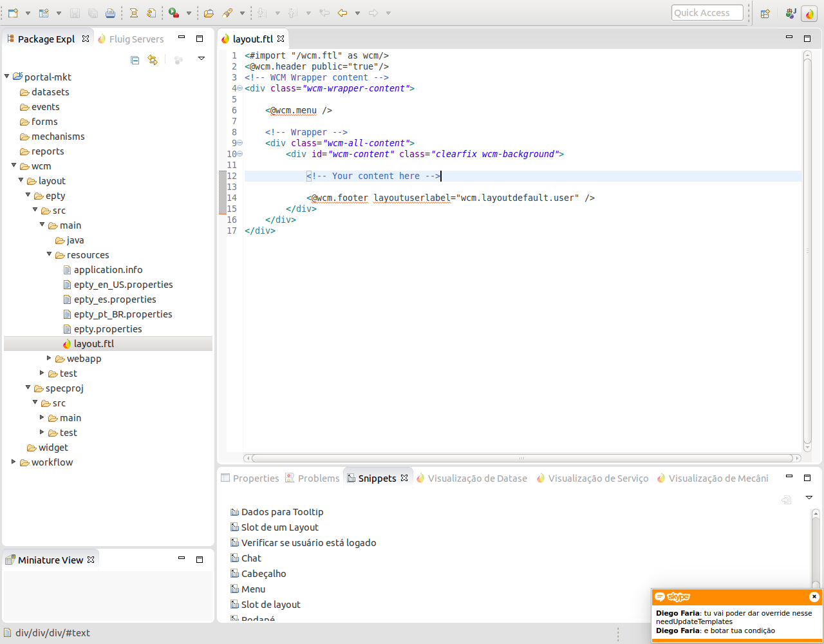824x644 pixels.
Task: Click the editor horizontal scrollbar
Action: pyautogui.click(x=521, y=459)
